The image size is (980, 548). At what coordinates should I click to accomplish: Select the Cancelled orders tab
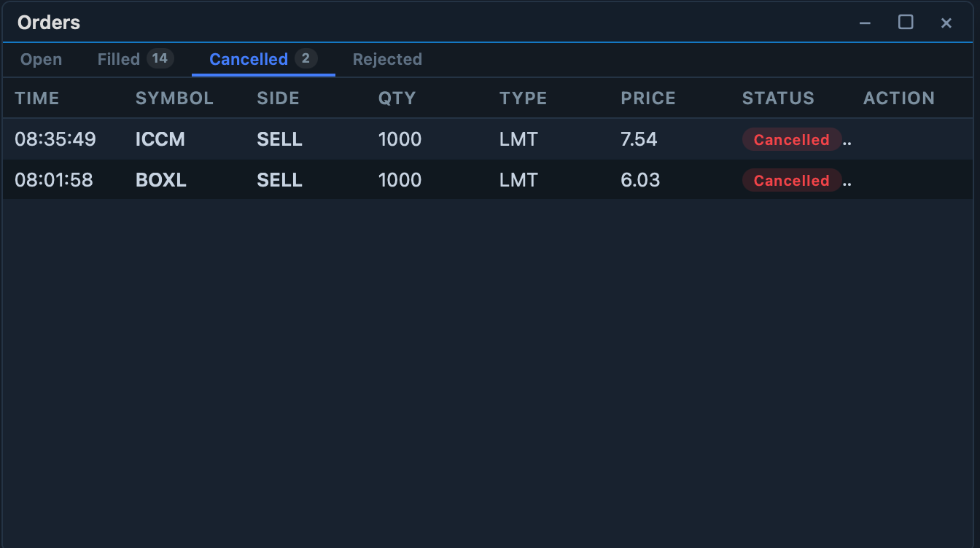[263, 59]
